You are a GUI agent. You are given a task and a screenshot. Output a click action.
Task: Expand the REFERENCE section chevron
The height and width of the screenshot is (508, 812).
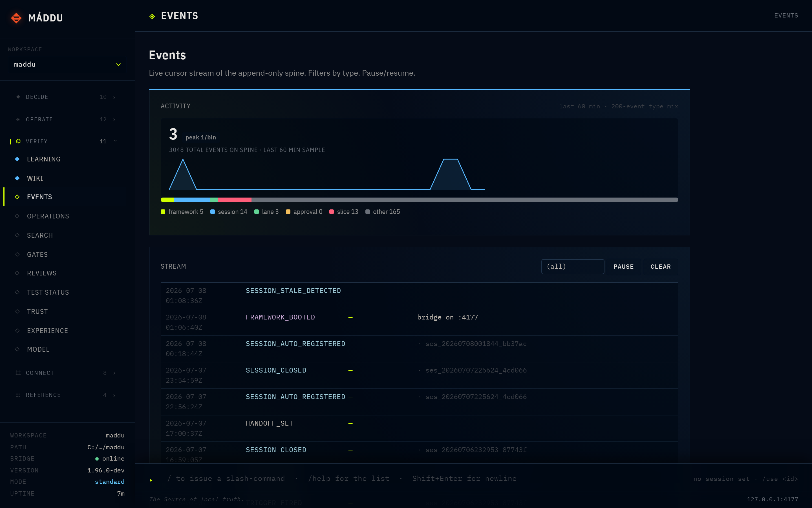click(x=114, y=395)
